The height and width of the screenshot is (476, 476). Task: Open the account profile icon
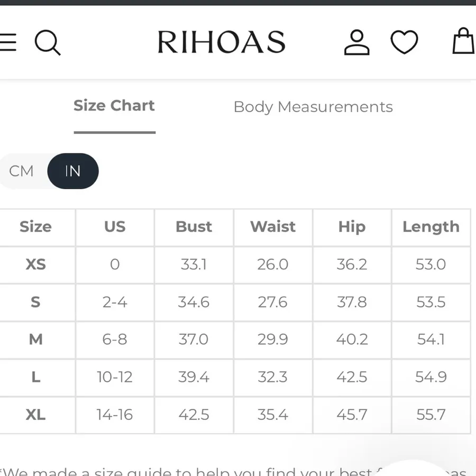[356, 42]
